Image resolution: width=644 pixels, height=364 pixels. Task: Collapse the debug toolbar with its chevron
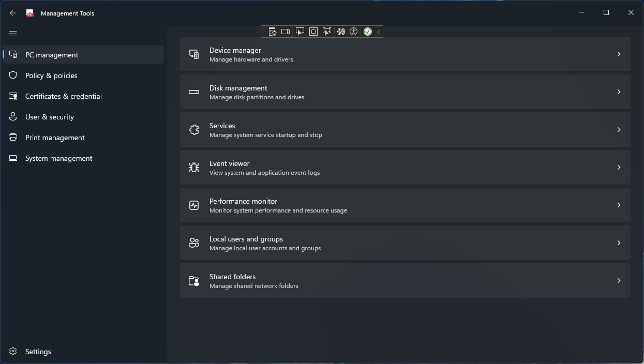click(379, 32)
